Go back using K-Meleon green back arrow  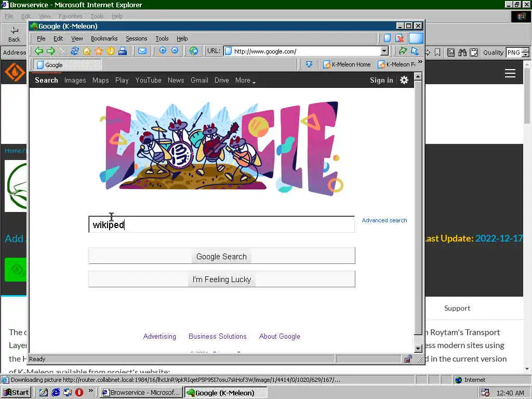click(38, 51)
